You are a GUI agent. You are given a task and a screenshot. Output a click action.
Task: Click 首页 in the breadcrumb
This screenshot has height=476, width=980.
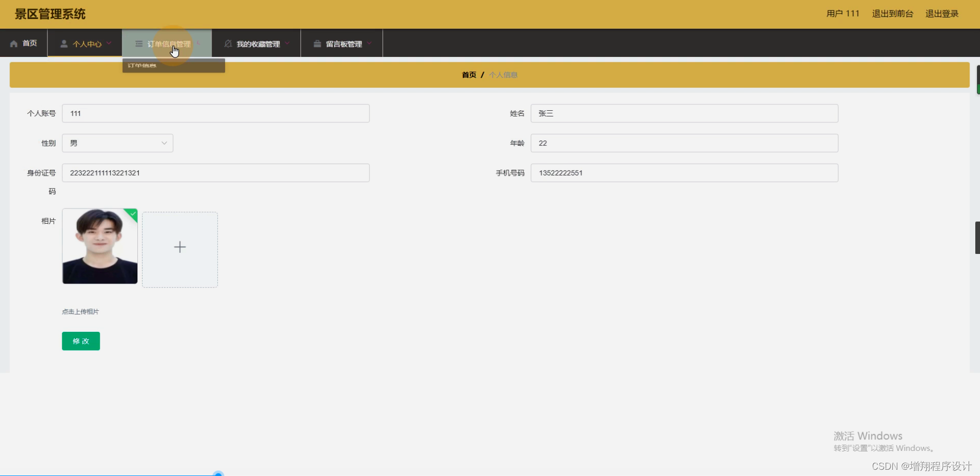[469, 75]
